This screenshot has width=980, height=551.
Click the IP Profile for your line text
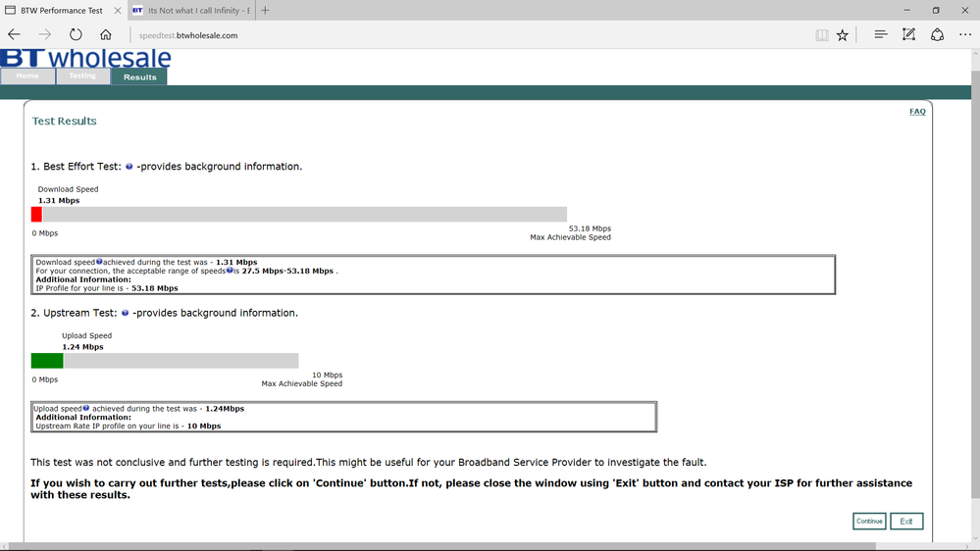107,288
